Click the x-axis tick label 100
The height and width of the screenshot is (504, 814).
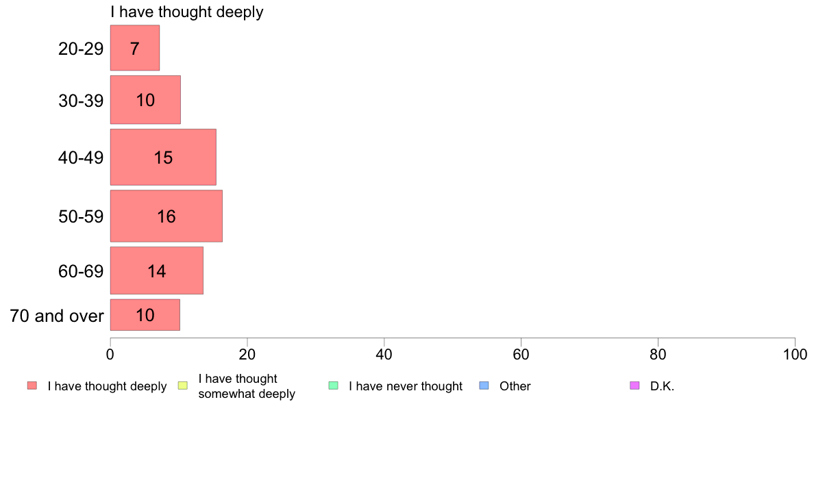point(795,355)
